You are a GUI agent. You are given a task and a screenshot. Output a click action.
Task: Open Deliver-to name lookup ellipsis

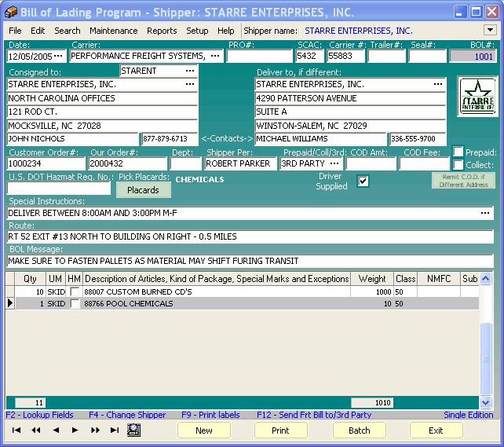[x=438, y=84]
